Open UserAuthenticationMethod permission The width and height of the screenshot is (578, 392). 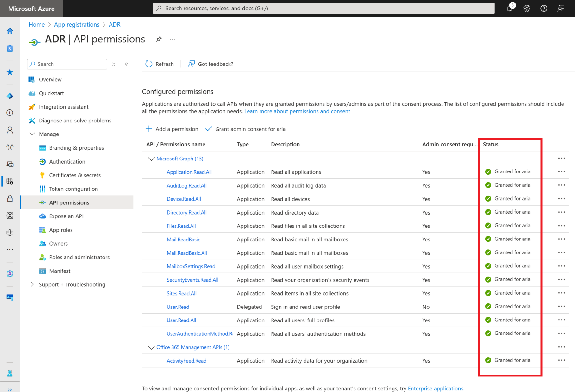pyautogui.click(x=199, y=334)
